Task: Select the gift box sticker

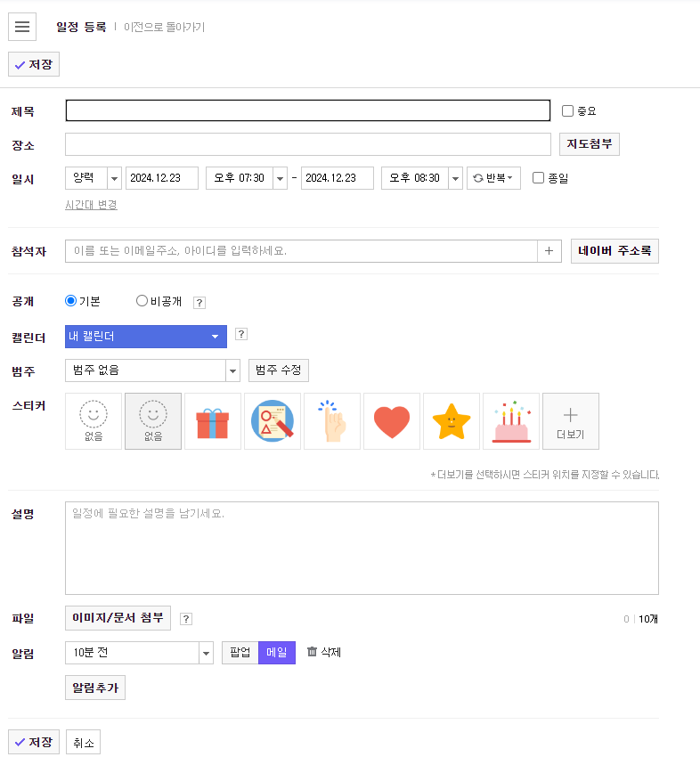Action: pyautogui.click(x=212, y=420)
